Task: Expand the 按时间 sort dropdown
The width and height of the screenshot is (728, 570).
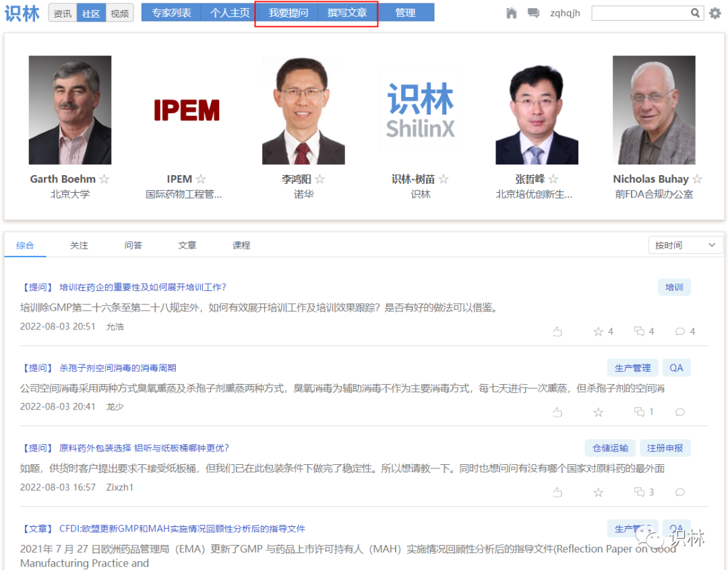Action: (685, 245)
